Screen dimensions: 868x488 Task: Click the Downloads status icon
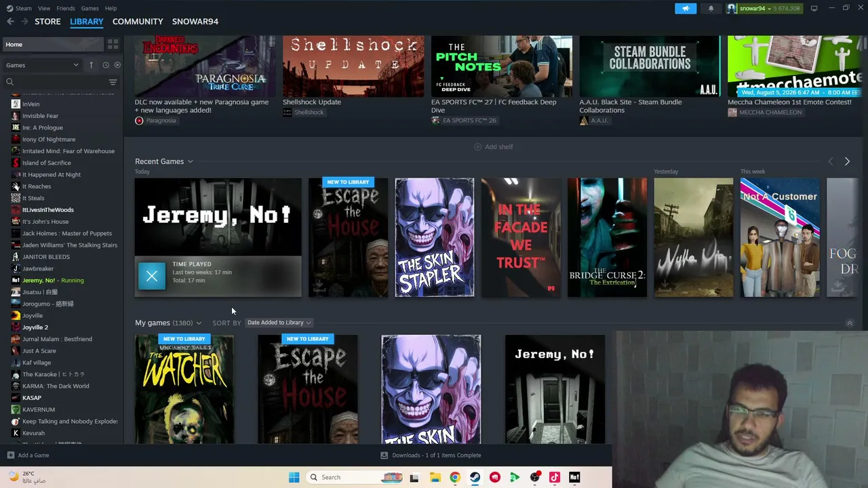[x=384, y=455]
